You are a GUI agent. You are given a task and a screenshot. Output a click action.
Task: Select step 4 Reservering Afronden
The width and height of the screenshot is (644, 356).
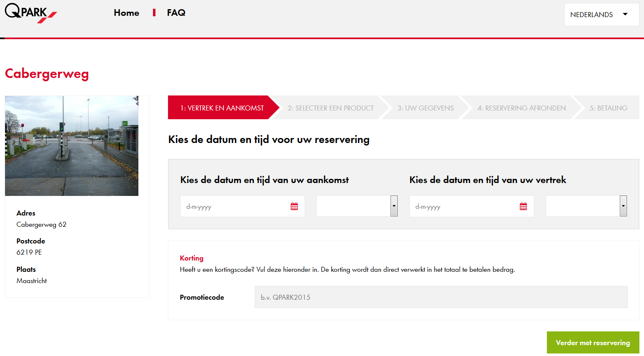tap(521, 108)
